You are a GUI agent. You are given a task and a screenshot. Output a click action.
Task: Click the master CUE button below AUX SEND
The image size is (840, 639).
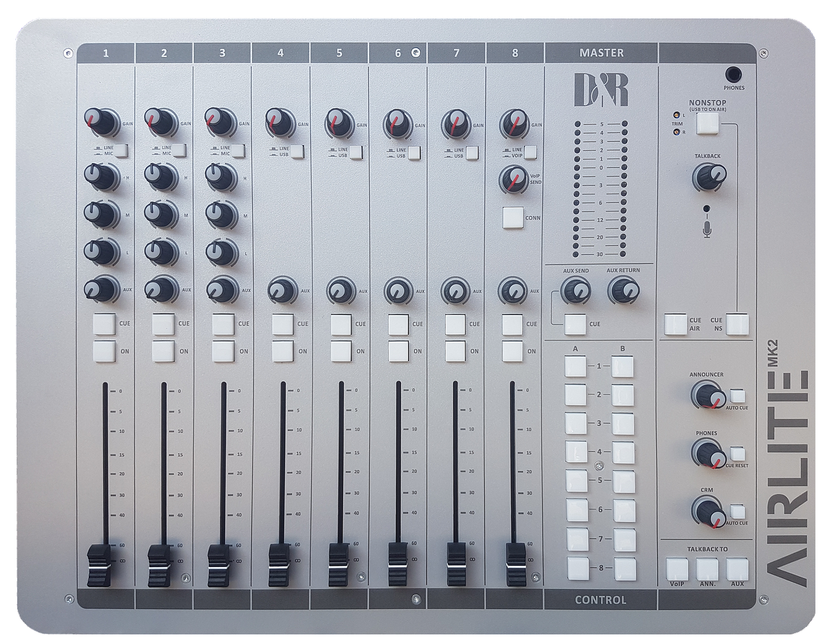575,324
